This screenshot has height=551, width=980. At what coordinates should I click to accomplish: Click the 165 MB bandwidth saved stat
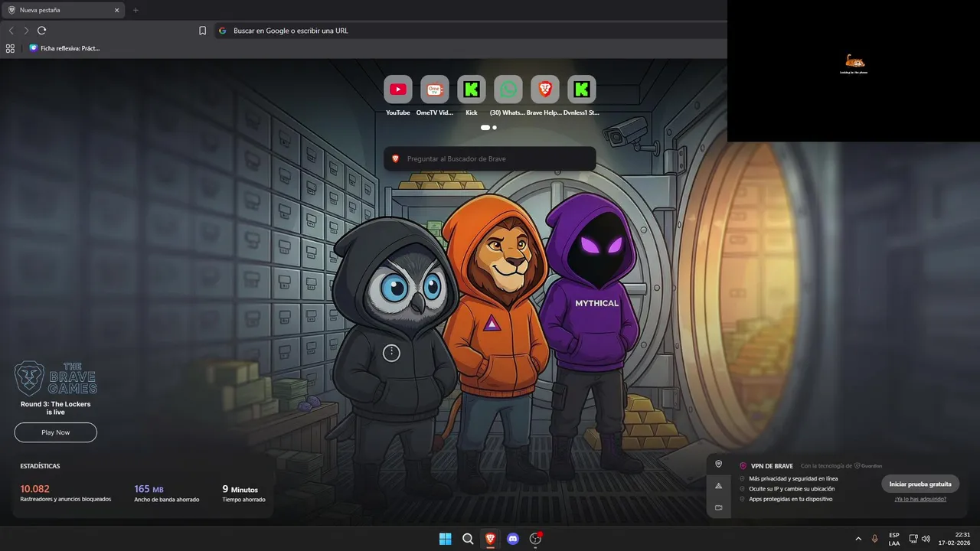point(166,493)
